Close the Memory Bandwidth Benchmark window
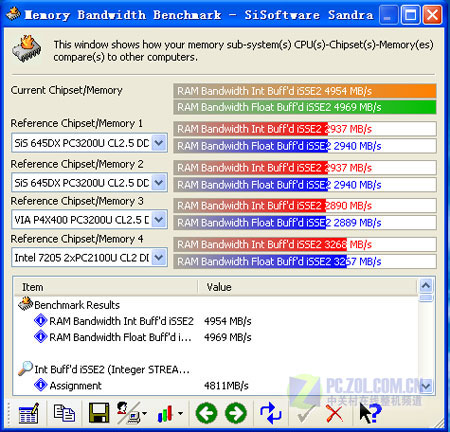This screenshot has width=450, height=432. pos(432,15)
